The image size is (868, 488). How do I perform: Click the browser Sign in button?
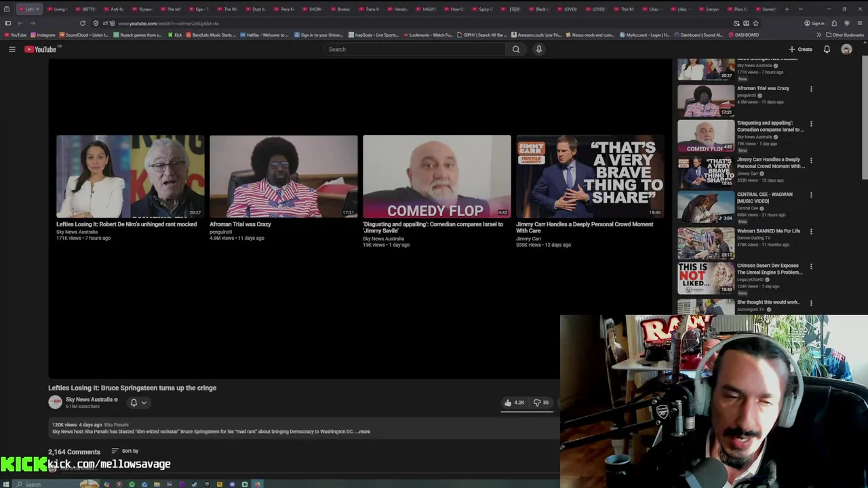click(x=814, y=23)
